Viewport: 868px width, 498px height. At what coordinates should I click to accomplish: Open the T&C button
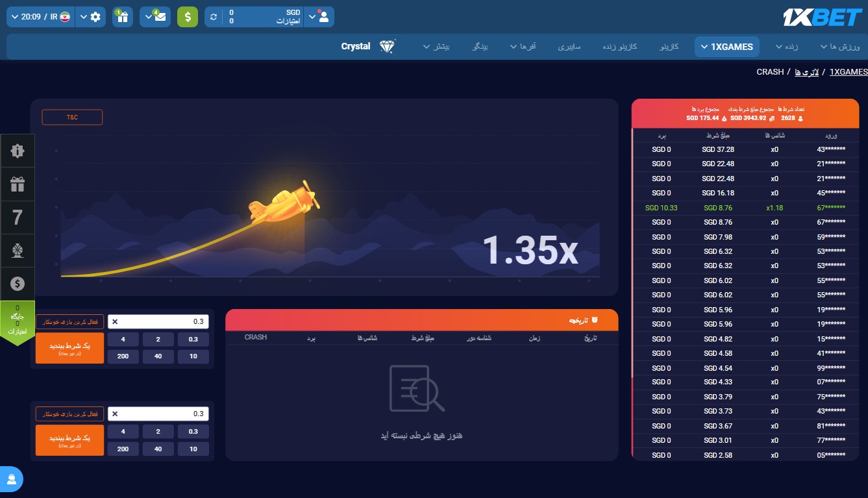[x=72, y=118]
